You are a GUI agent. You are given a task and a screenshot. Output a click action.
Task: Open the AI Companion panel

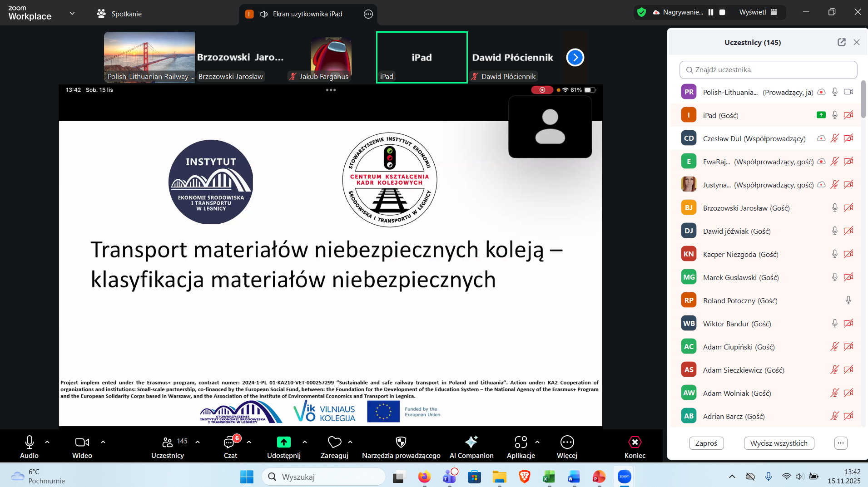point(471,443)
